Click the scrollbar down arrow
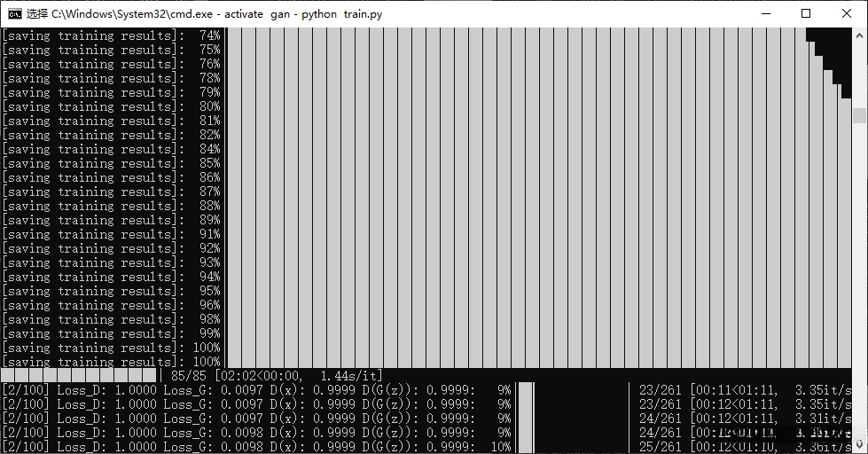Viewport: 868px width, 454px height. [x=860, y=443]
